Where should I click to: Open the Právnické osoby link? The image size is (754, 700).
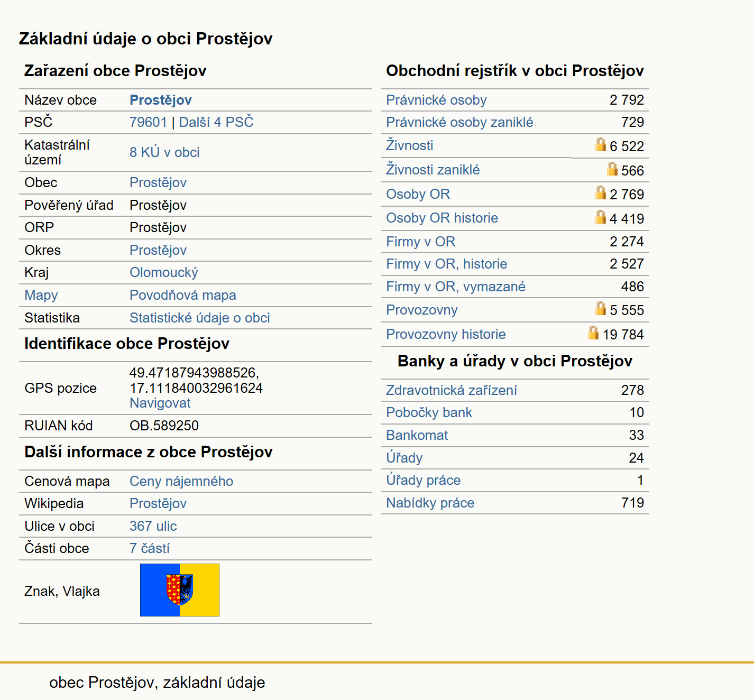click(x=436, y=100)
